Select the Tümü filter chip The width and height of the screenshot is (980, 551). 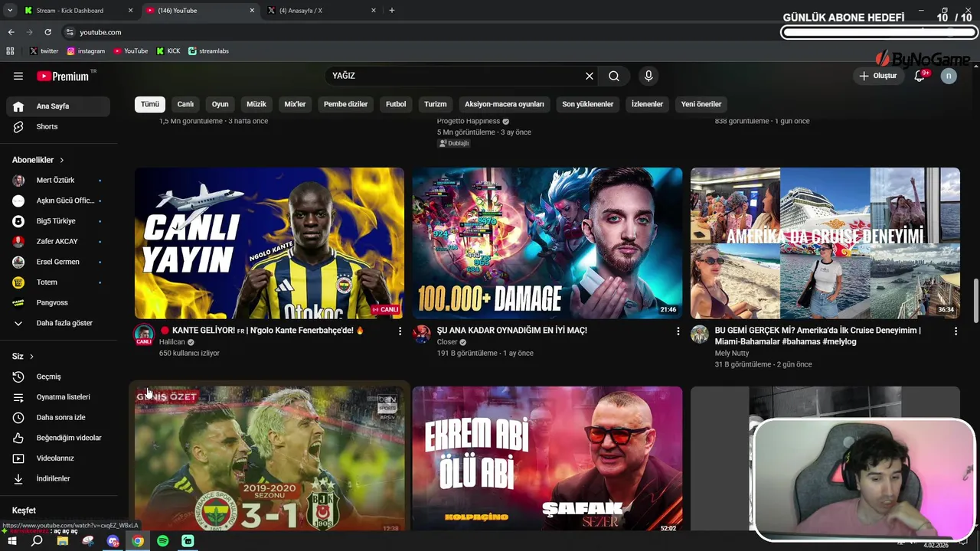tap(150, 104)
